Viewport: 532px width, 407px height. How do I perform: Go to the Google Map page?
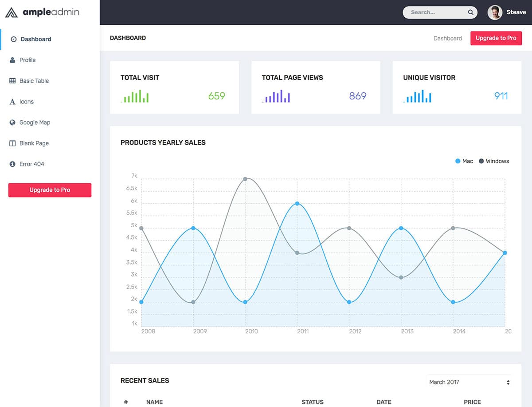tap(35, 122)
